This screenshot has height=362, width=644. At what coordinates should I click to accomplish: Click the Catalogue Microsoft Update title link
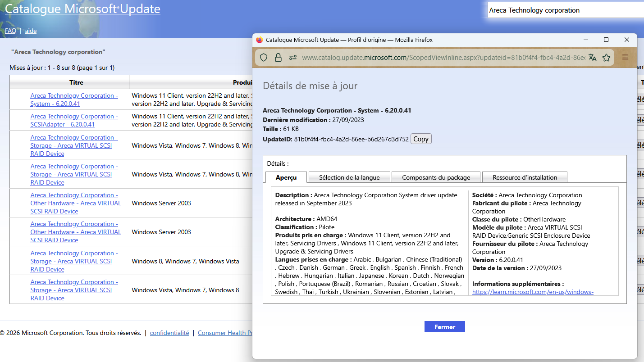click(82, 9)
